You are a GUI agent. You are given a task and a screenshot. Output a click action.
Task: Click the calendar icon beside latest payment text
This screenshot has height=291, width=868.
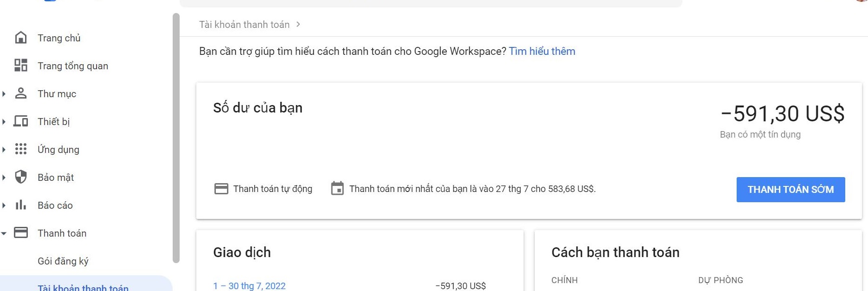(337, 189)
